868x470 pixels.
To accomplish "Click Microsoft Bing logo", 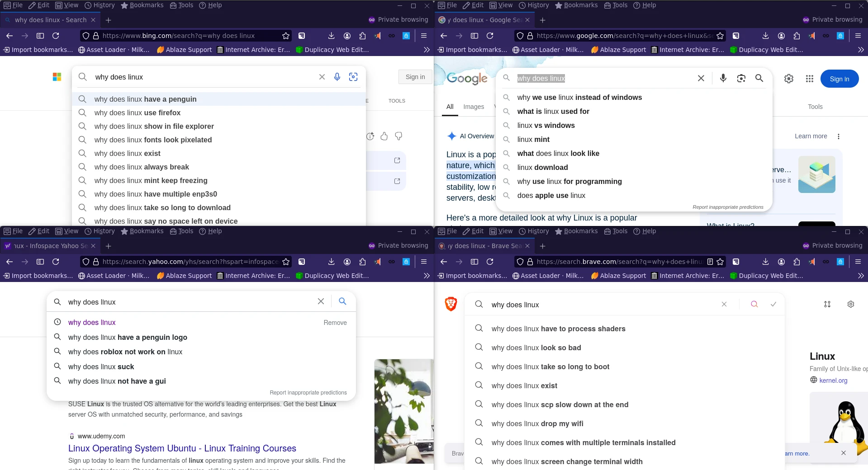I will tap(57, 77).
